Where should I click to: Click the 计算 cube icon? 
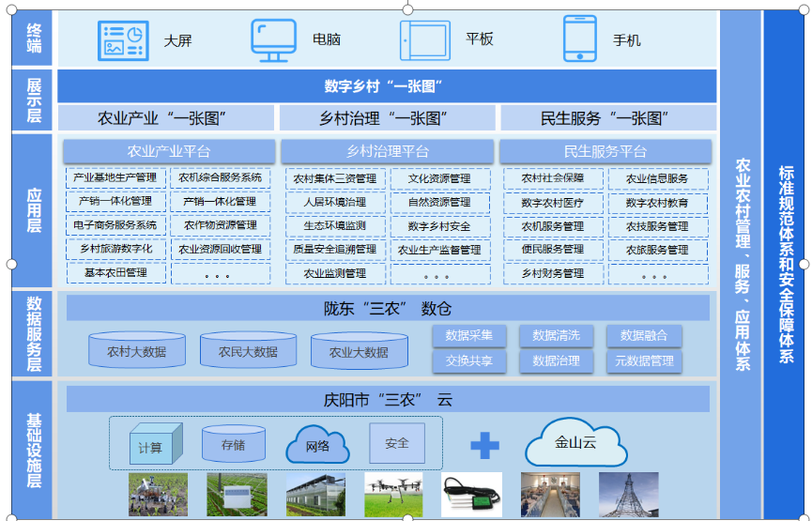pos(150,443)
